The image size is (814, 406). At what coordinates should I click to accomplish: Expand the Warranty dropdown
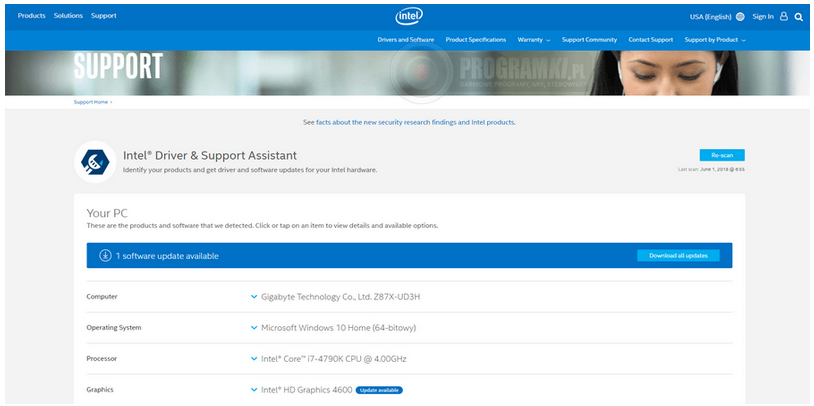click(x=534, y=39)
